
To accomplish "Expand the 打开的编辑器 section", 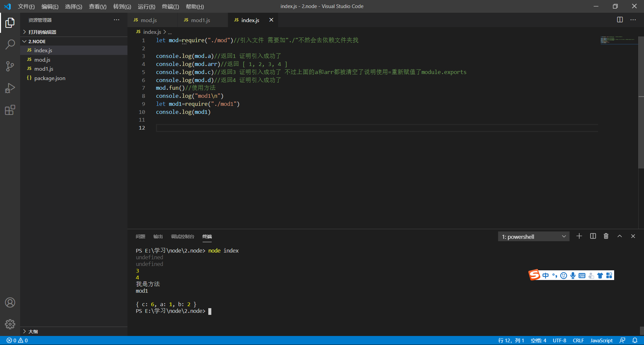I will (74, 32).
